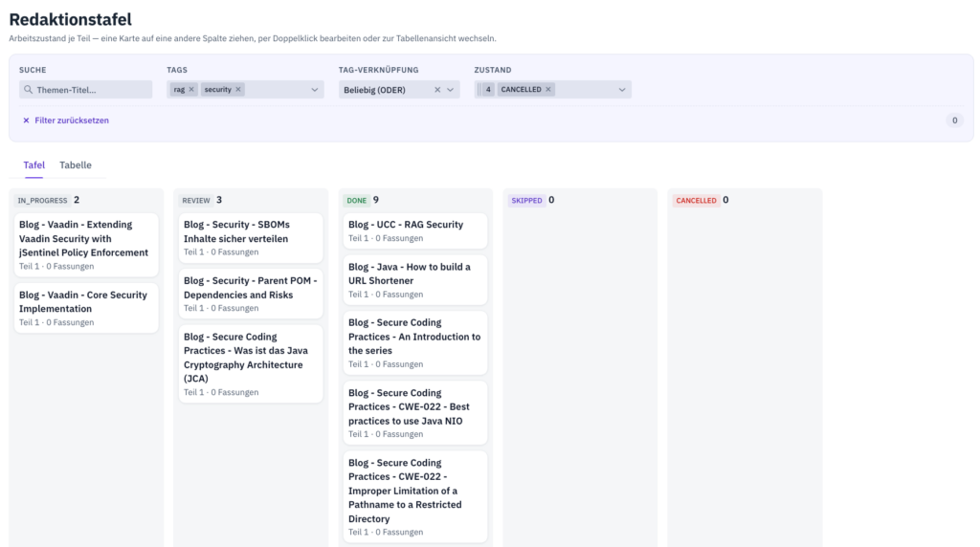This screenshot has height=547, width=980.
Task: Click the Redaktionstafel page heading
Action: pos(71,19)
